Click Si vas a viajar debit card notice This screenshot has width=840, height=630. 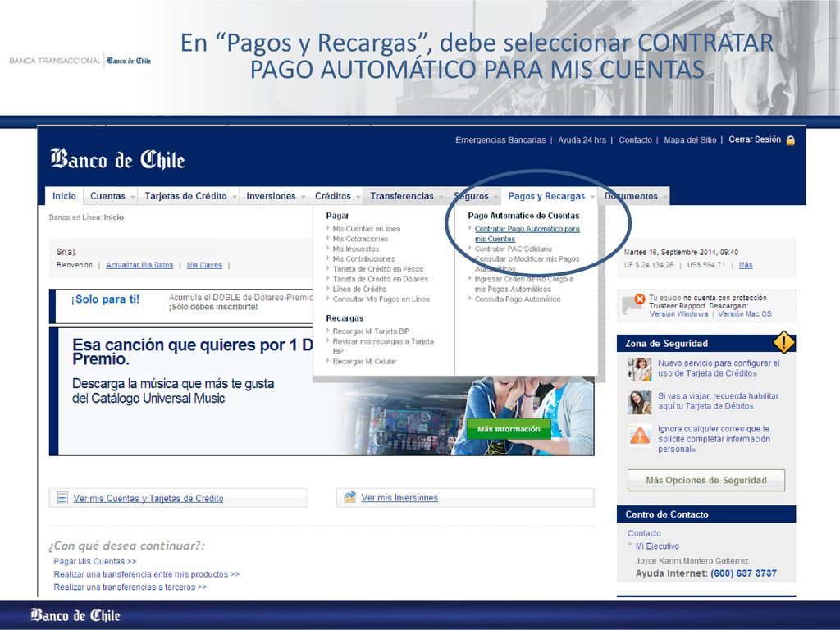(x=719, y=400)
